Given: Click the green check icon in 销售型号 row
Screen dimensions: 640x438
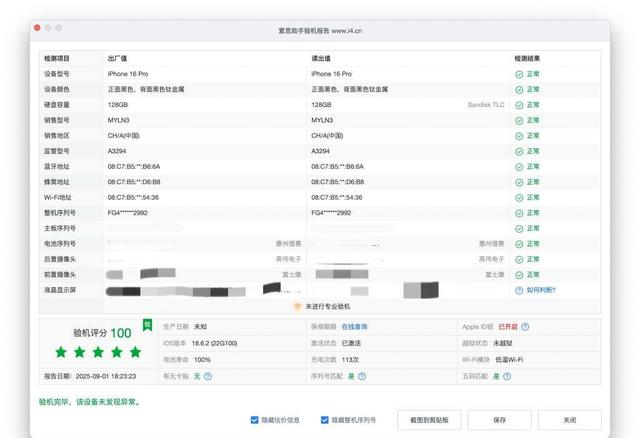Looking at the screenshot, I should (x=519, y=121).
